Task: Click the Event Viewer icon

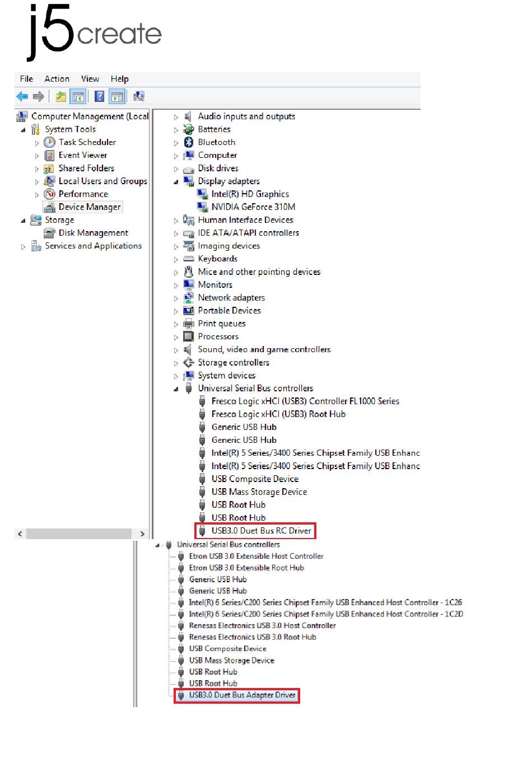Action: pos(50,155)
